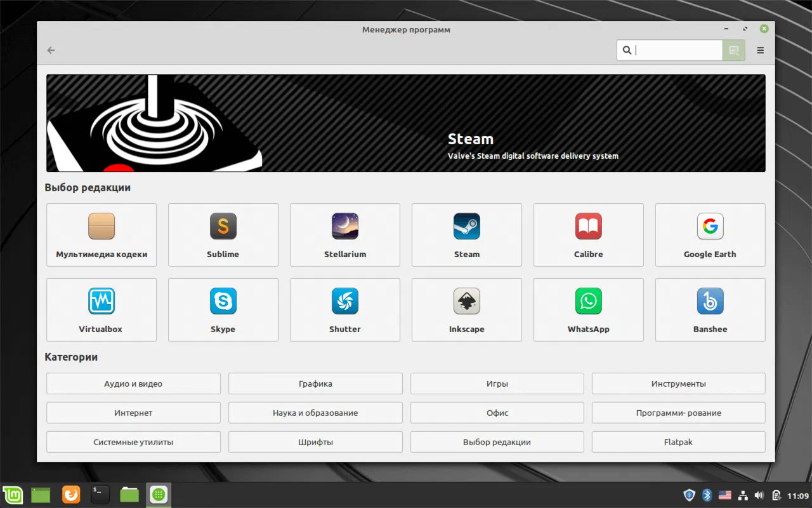Browse the Игры category

[497, 383]
